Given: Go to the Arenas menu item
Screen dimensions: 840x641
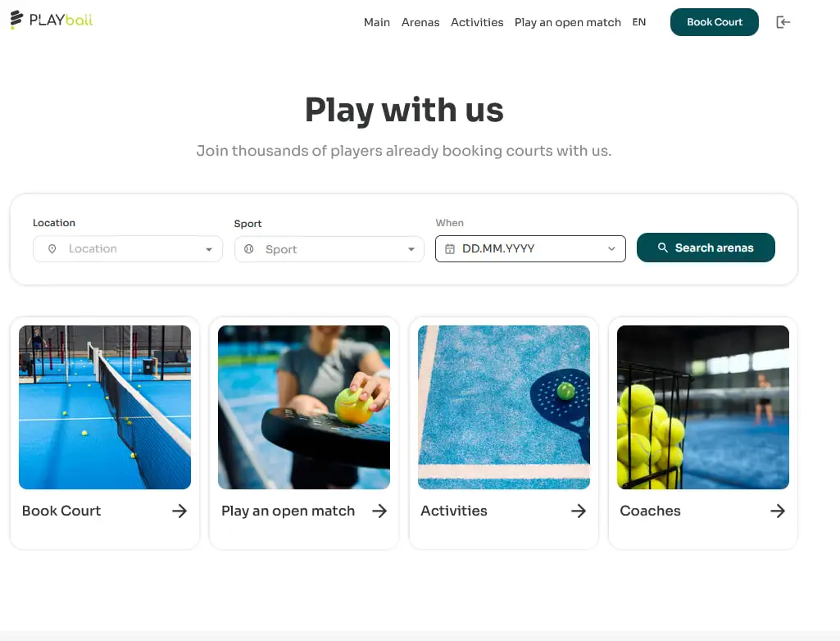Looking at the screenshot, I should pyautogui.click(x=420, y=22).
